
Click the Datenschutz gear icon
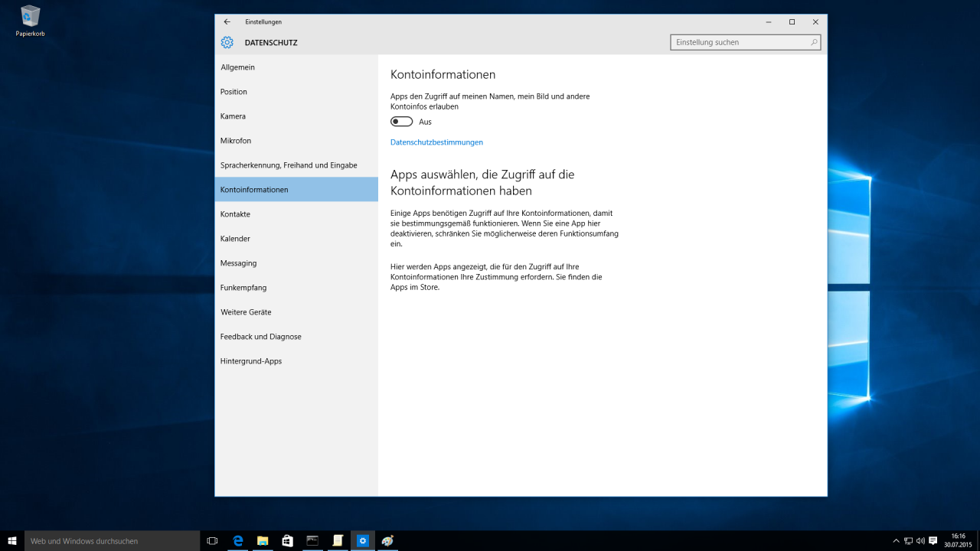point(227,43)
